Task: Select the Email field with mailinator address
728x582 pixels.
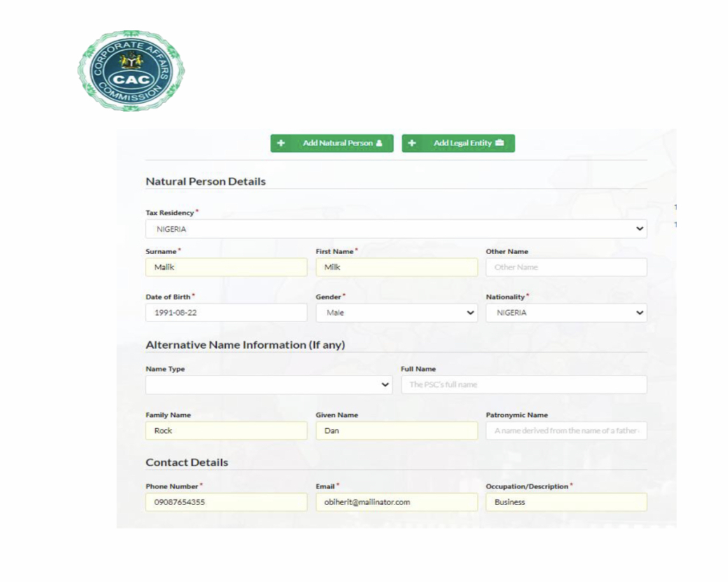Action: click(396, 502)
